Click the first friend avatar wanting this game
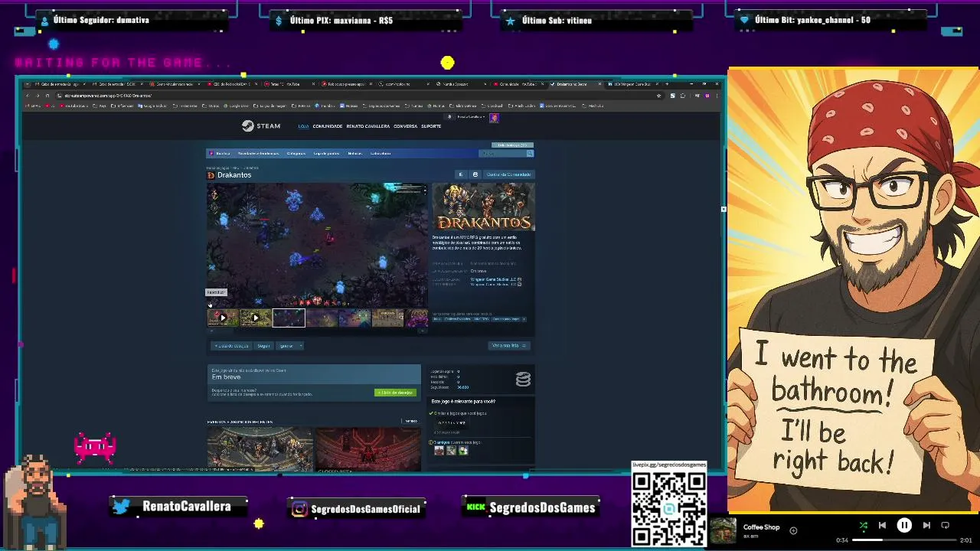The height and width of the screenshot is (551, 980). pos(439,451)
